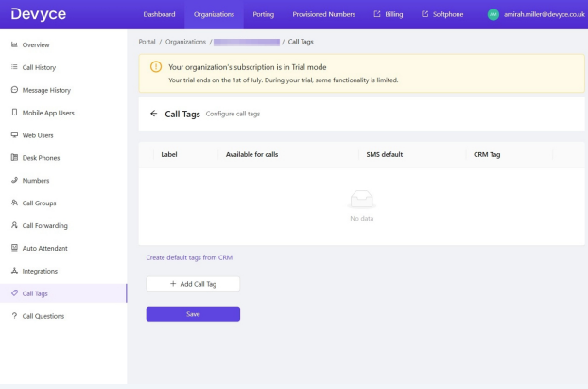
Task: Click the Auto Attendant icon
Action: (x=14, y=247)
